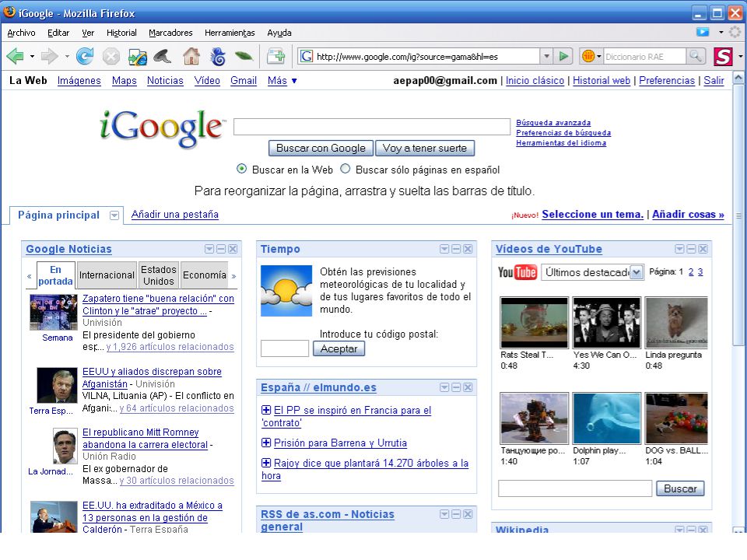Click the Buscar button in YouTube gadget
747x560 pixels.
point(680,488)
